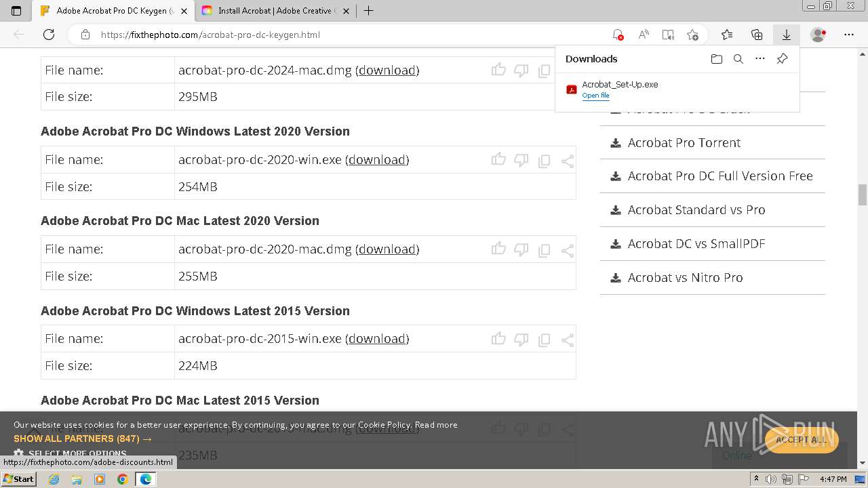Close the Install Acrobat tab
Screen dimensions: 868x488
click(x=347, y=11)
